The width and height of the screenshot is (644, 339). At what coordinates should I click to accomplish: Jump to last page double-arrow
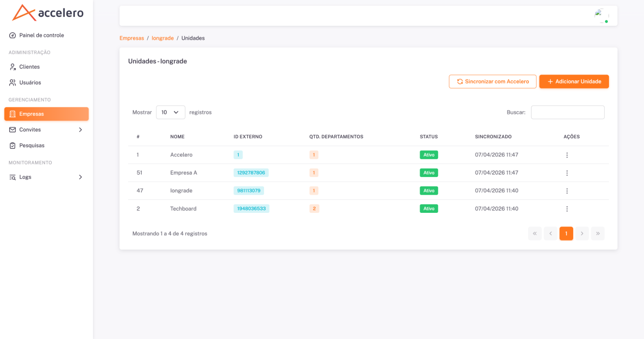(x=598, y=233)
